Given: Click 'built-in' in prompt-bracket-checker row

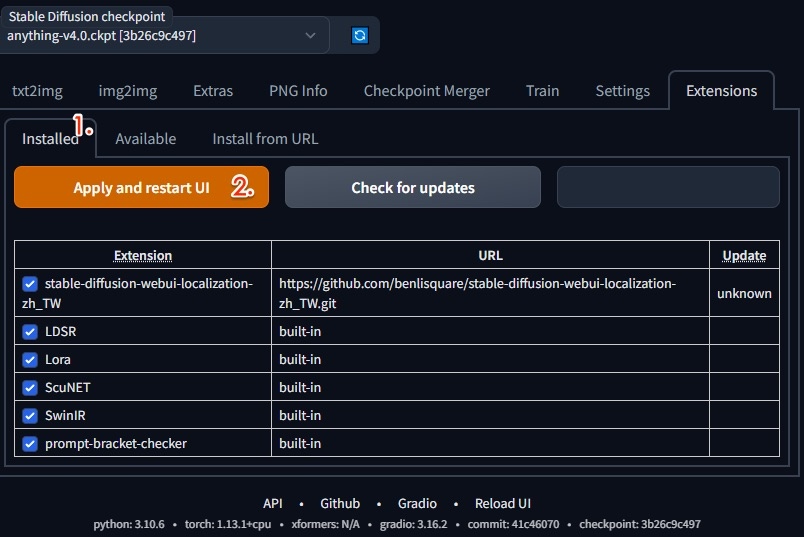Looking at the screenshot, I should tap(300, 443).
